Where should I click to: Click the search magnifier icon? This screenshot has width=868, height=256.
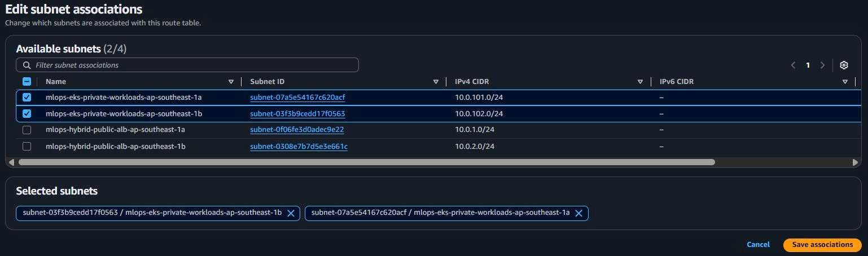pos(27,65)
